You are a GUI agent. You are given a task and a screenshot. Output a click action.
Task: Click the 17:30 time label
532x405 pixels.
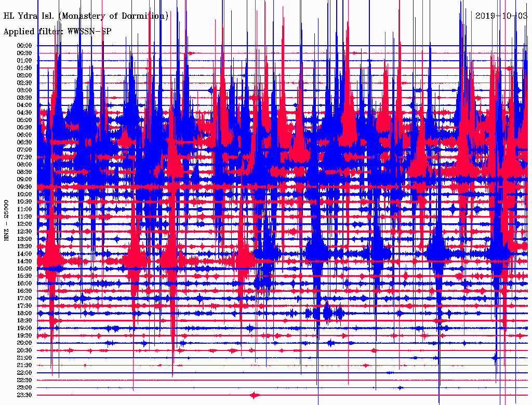coord(24,306)
